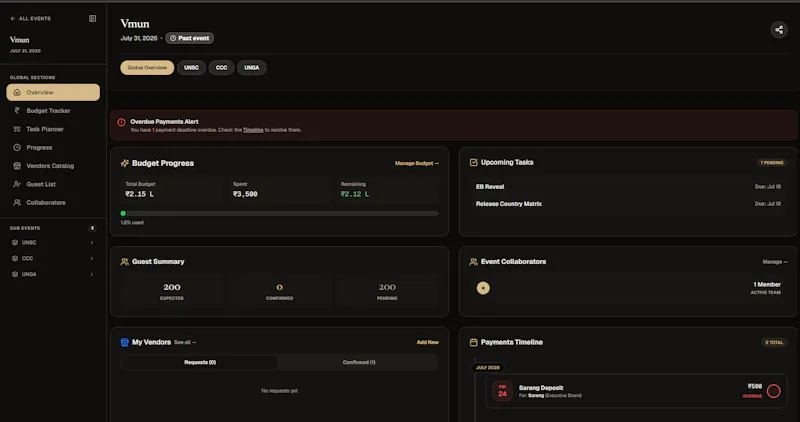
Task: Go back to All Events
Action: click(30, 18)
